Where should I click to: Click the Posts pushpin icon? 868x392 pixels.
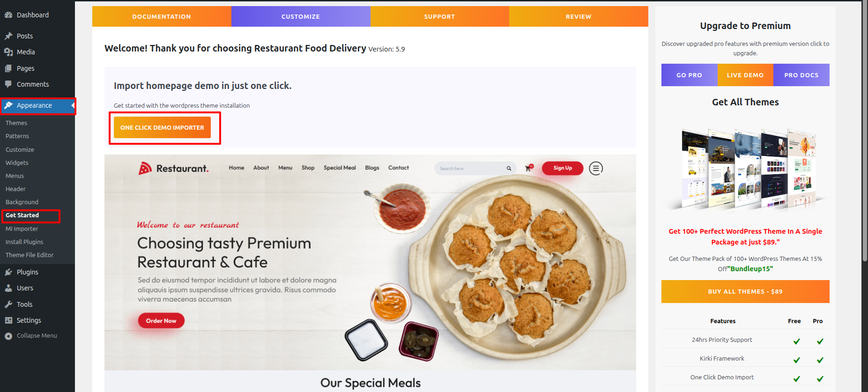click(8, 36)
